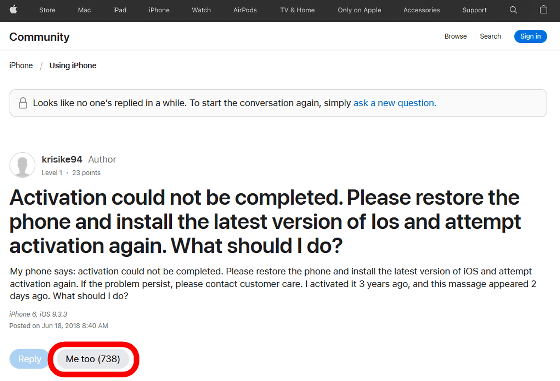This screenshot has height=381, width=560.
Task: Click the ask a new question link
Action: tap(395, 103)
